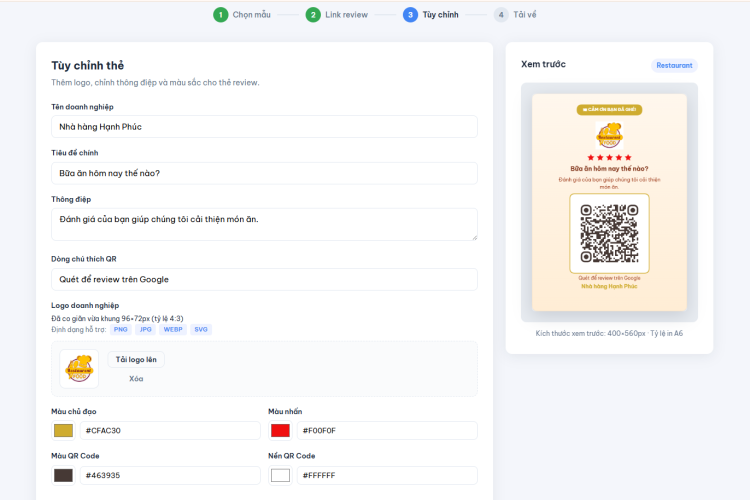The image size is (750, 500).
Task: Click the Tải logo lên button
Action: click(x=136, y=359)
